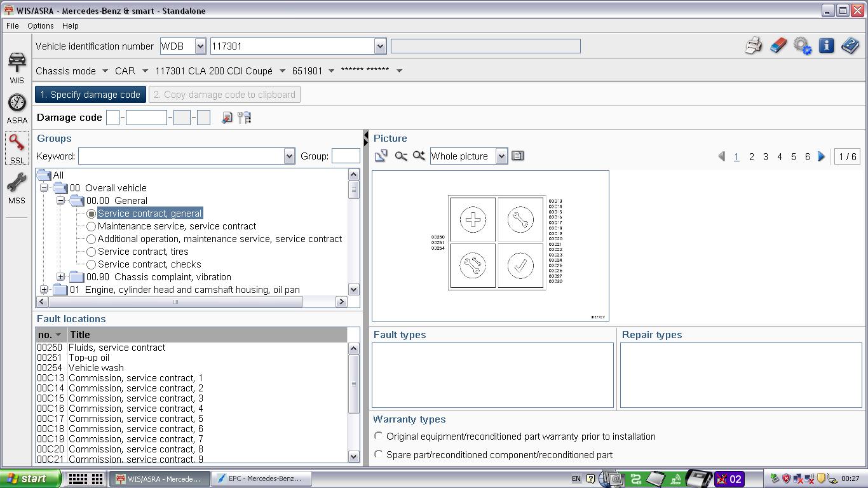This screenshot has width=868, height=488.
Task: Open the WDB prefix dropdown
Action: click(200, 46)
